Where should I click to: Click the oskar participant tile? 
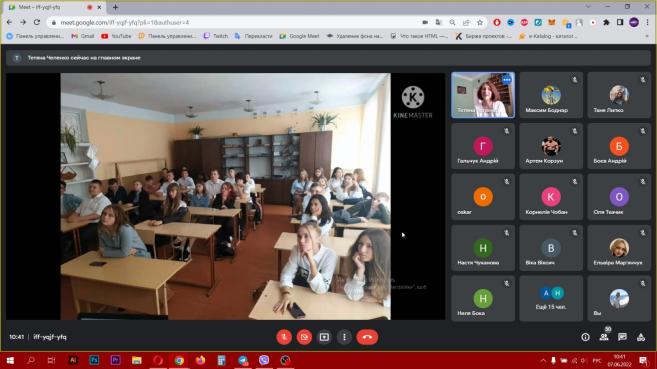point(483,197)
